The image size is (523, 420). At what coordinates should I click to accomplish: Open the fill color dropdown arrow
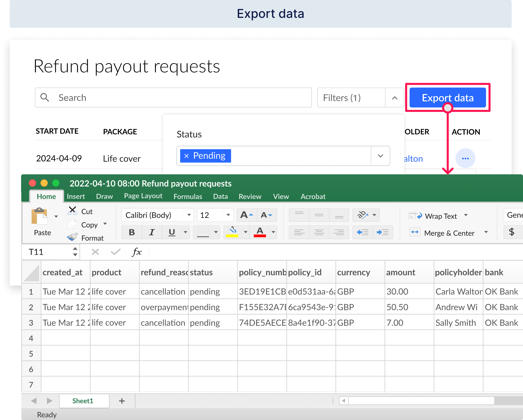[245, 232]
